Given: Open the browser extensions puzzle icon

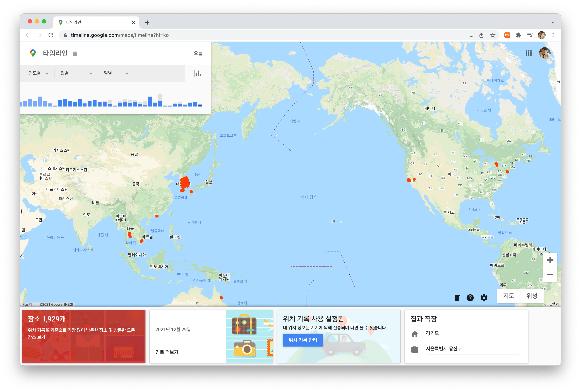Looking at the screenshot, I should (518, 35).
